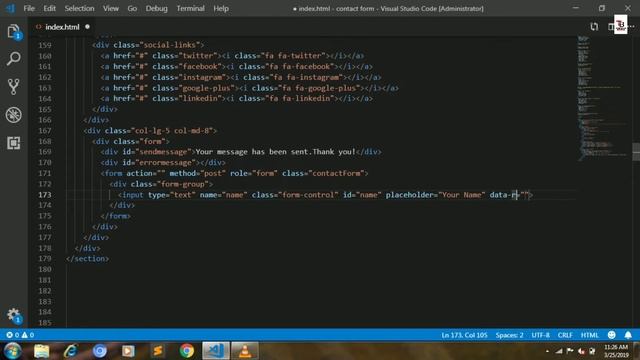Click the "Your Name" placeholder value
The height and width of the screenshot is (360, 640).
tap(462, 195)
